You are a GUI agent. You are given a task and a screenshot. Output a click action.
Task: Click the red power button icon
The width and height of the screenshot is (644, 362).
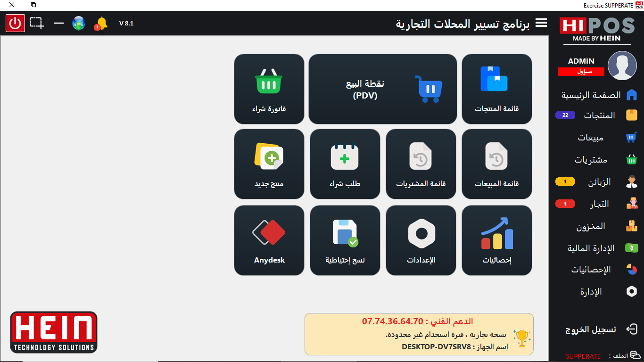pyautogui.click(x=15, y=23)
